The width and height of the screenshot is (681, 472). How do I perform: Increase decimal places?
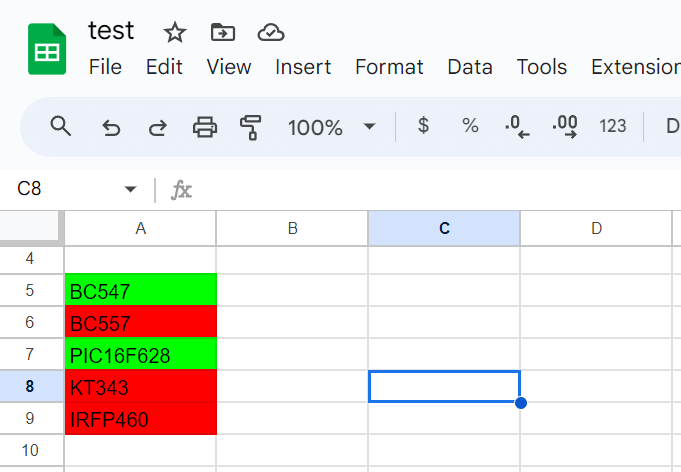click(x=565, y=127)
